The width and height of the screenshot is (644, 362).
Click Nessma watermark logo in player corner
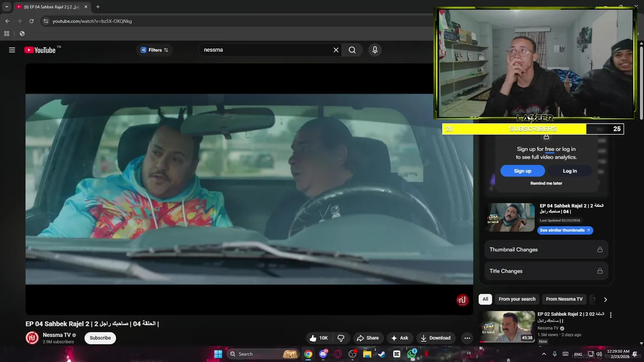point(462,300)
